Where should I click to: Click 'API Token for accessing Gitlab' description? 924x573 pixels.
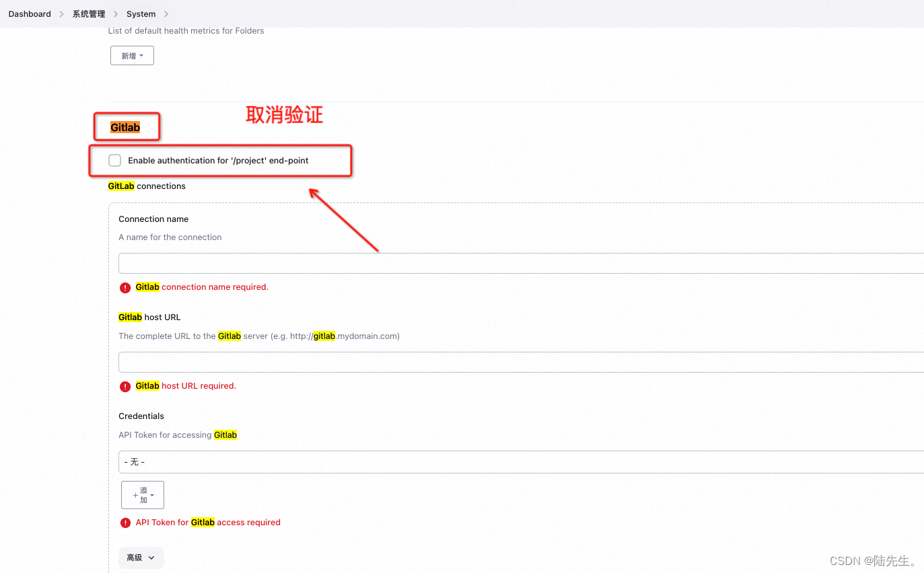[x=178, y=435]
